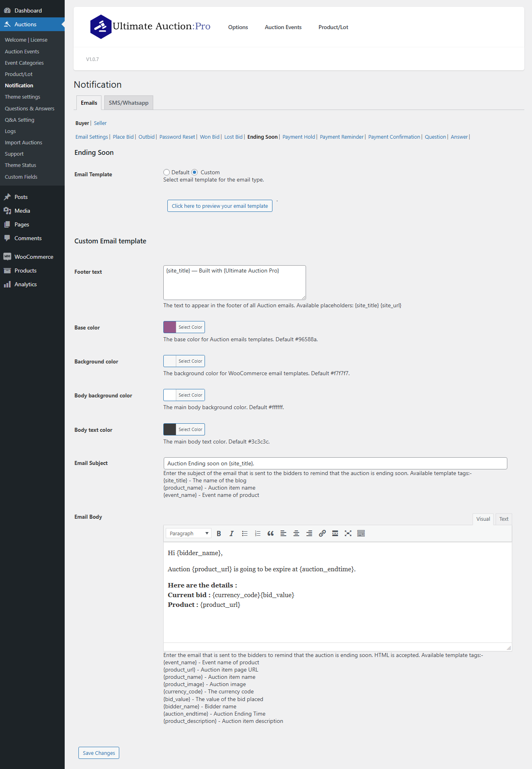Click the Pages icon in sidebar
This screenshot has height=769, width=532.
tap(7, 224)
